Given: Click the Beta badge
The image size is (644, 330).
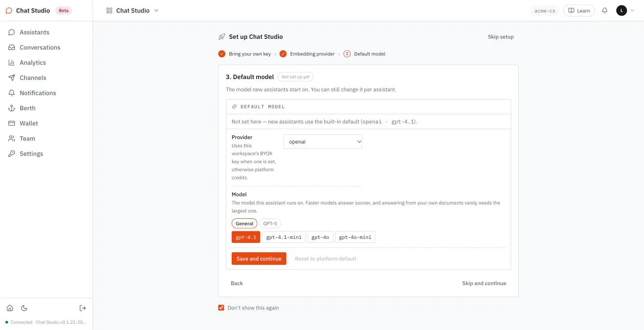Looking at the screenshot, I should click(x=64, y=10).
